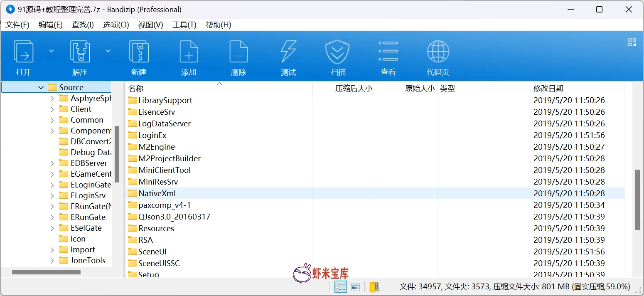Screen dimensions: 644x296
Task: Open the 编辑(E) menu
Action: 51,25
